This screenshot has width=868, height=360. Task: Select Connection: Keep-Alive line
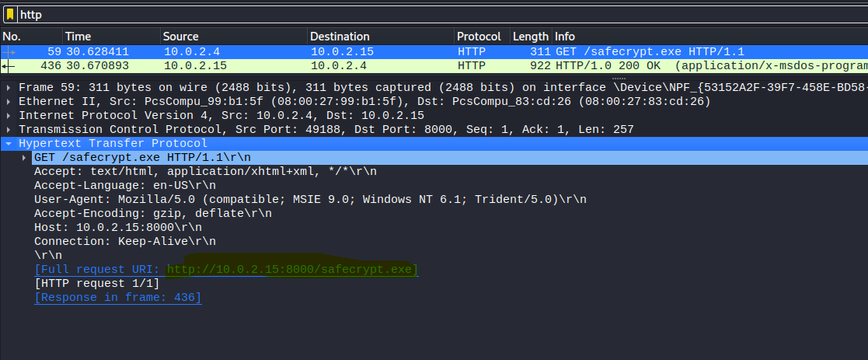pos(125,242)
